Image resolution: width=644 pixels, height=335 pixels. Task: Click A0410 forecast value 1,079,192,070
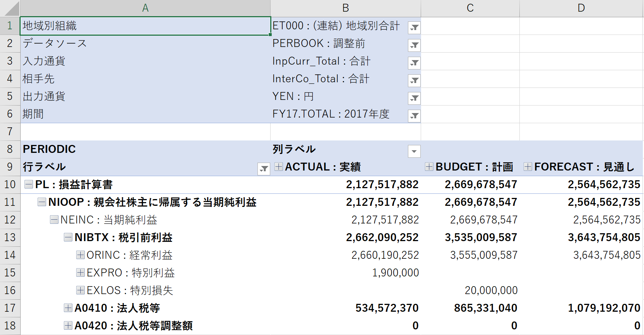[604, 308]
